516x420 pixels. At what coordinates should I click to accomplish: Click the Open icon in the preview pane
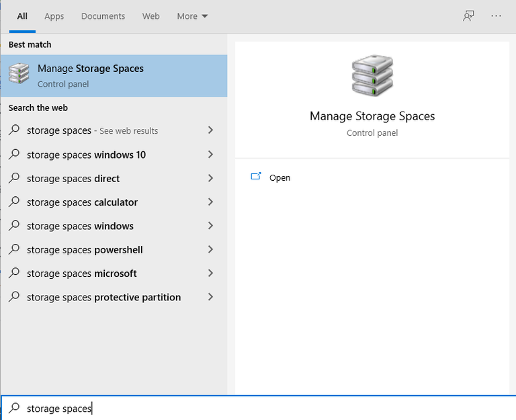point(255,177)
